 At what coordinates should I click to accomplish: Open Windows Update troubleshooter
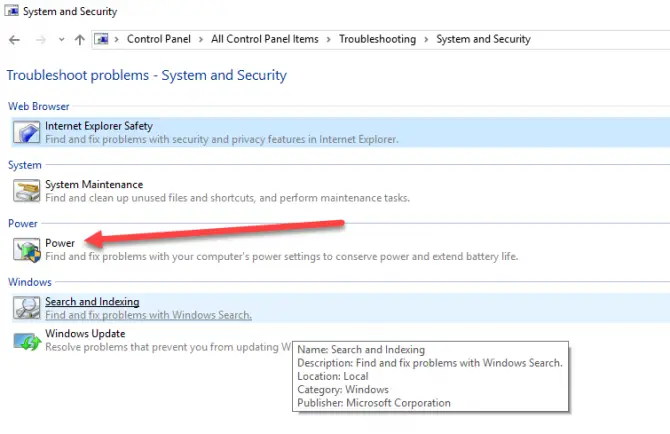[x=85, y=334]
